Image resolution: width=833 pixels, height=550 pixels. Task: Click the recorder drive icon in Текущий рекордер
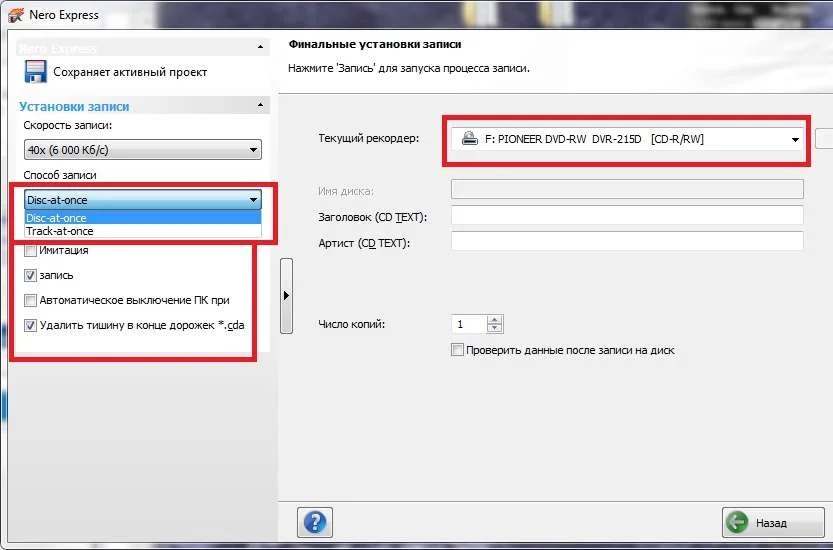[469, 139]
